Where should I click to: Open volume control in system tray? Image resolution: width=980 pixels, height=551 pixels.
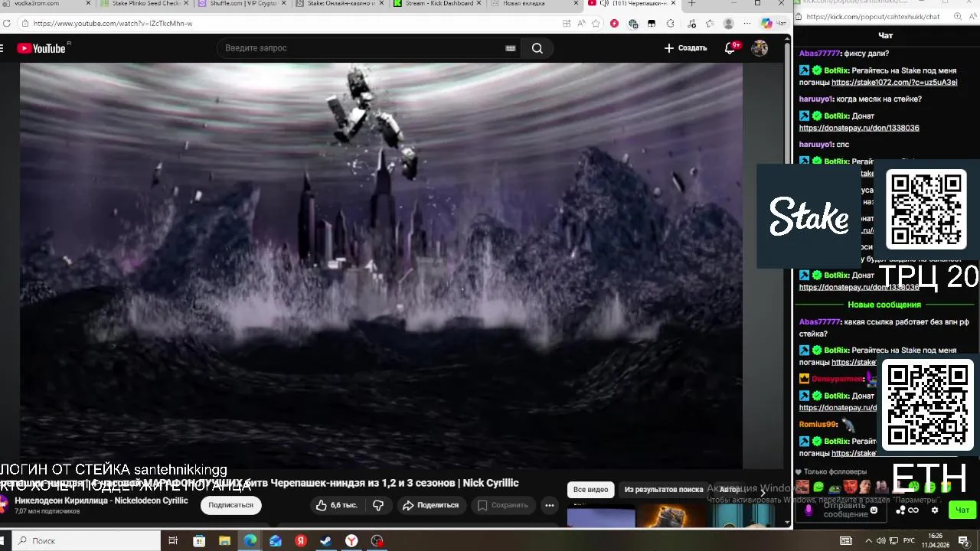pyautogui.click(x=881, y=541)
